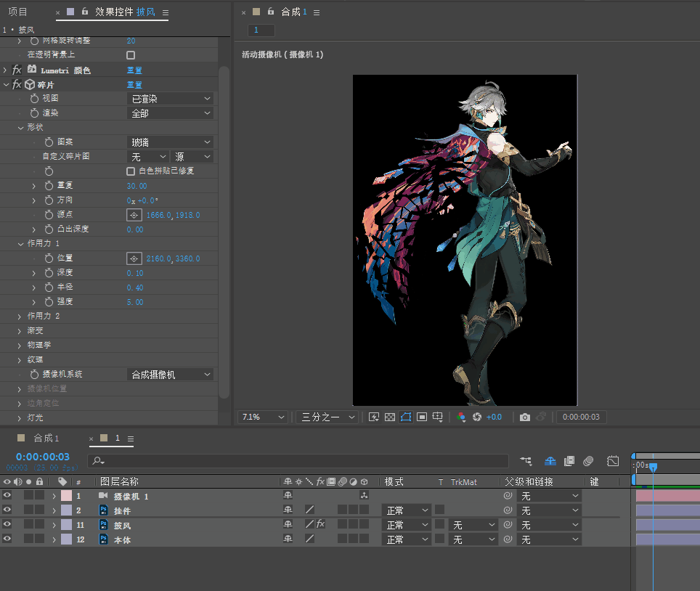Open the 图案 dropdown showing 玻璃
Viewport: 700px width, 591px height.
[170, 142]
